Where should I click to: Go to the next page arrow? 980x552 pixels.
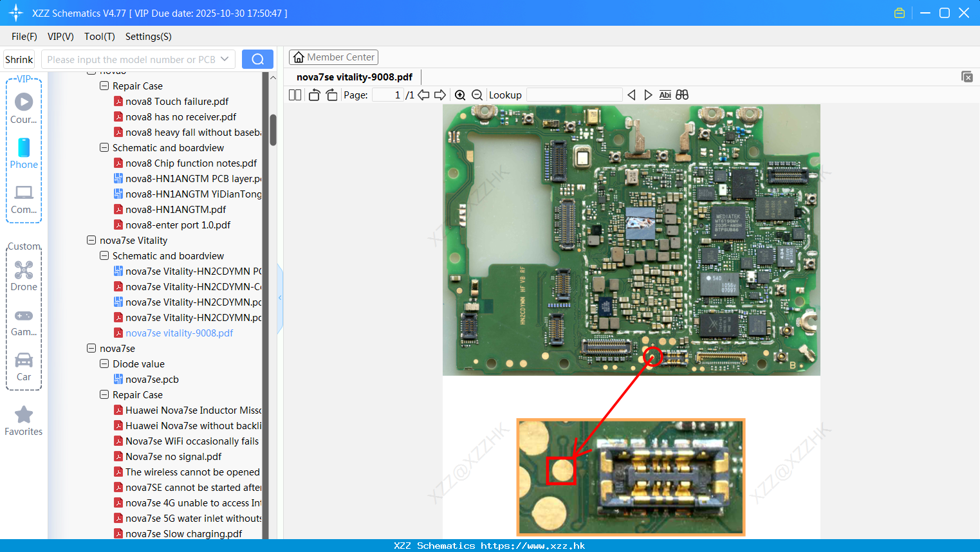tap(440, 95)
